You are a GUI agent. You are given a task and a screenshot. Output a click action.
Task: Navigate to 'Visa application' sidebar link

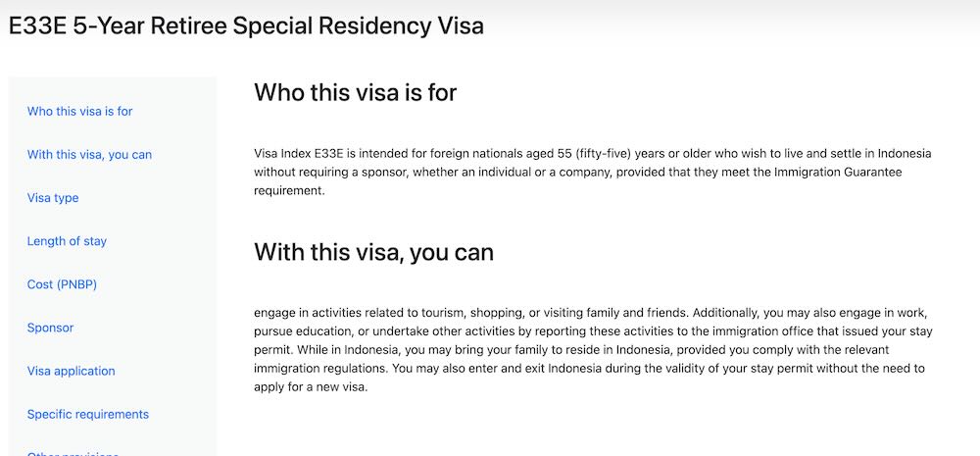coord(71,371)
